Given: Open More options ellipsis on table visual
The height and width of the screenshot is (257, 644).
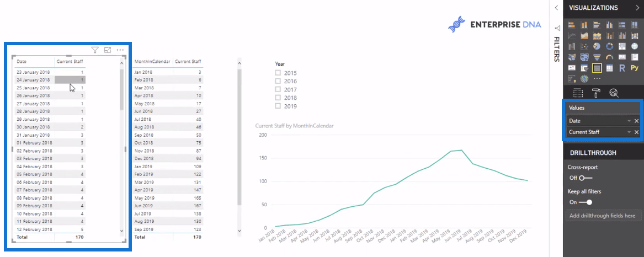Looking at the screenshot, I should click(x=120, y=50).
